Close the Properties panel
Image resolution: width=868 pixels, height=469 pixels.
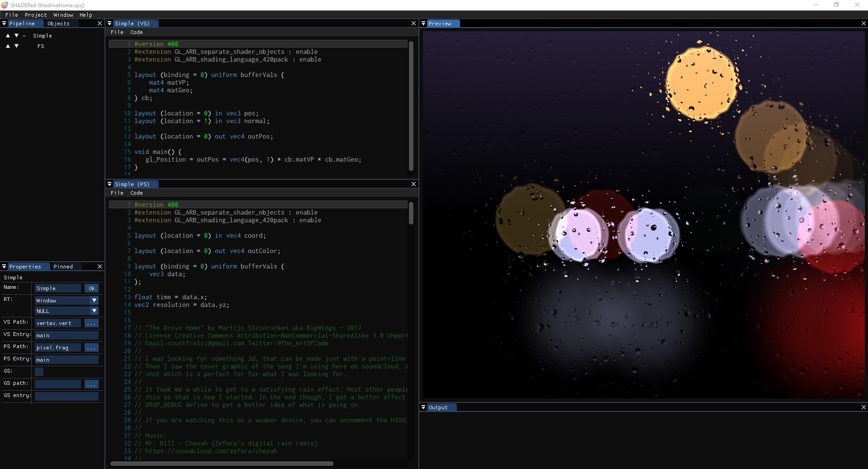tap(100, 267)
